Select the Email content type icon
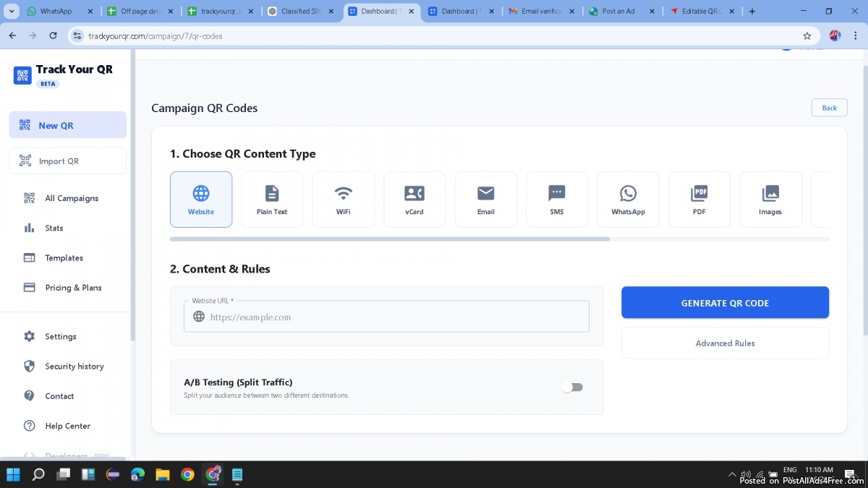 [x=485, y=200]
